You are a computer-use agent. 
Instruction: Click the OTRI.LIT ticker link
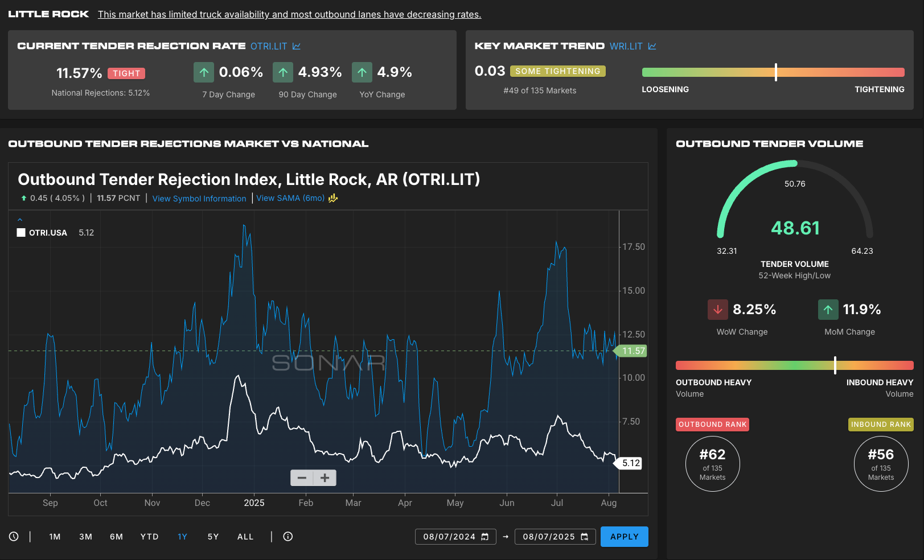pyautogui.click(x=269, y=46)
